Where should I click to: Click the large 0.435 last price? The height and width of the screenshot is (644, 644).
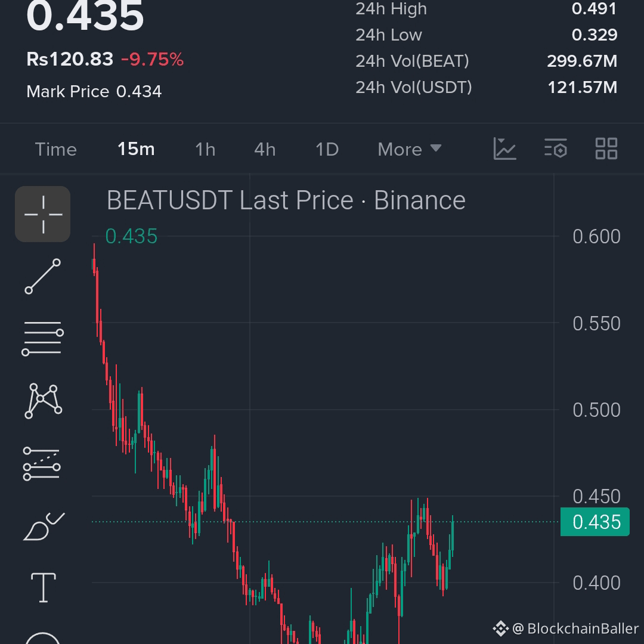pyautogui.click(x=85, y=16)
